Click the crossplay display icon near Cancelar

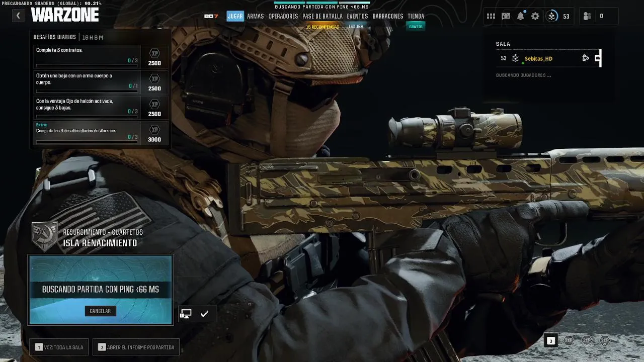click(186, 314)
